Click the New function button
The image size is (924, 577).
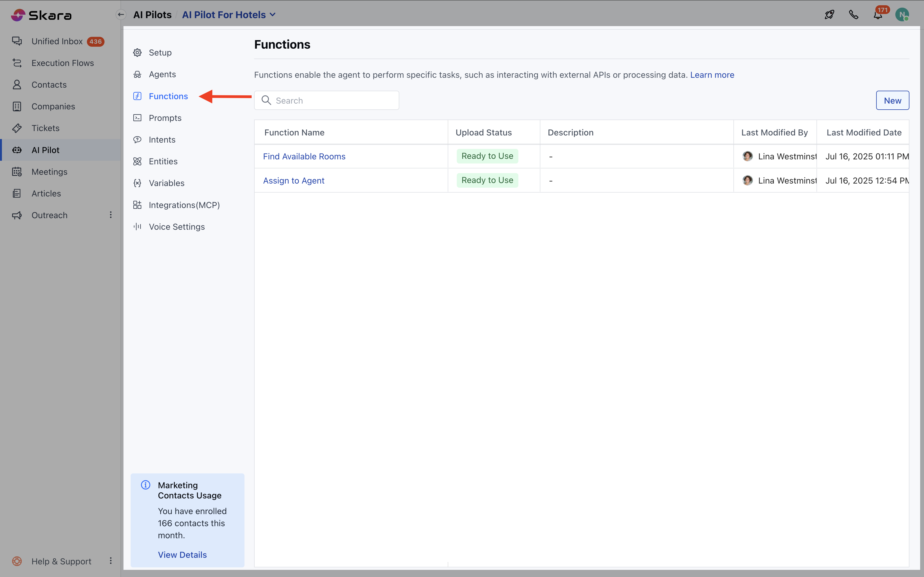click(892, 100)
